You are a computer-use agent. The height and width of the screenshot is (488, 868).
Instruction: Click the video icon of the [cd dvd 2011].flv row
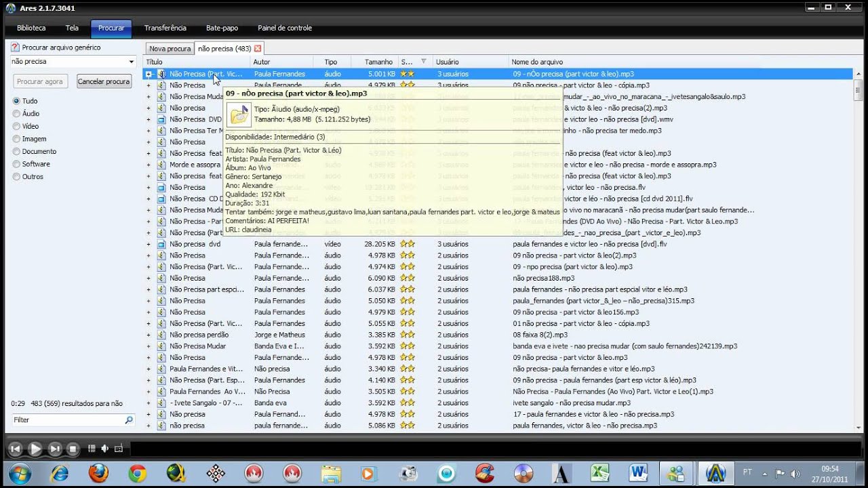pyautogui.click(x=161, y=199)
